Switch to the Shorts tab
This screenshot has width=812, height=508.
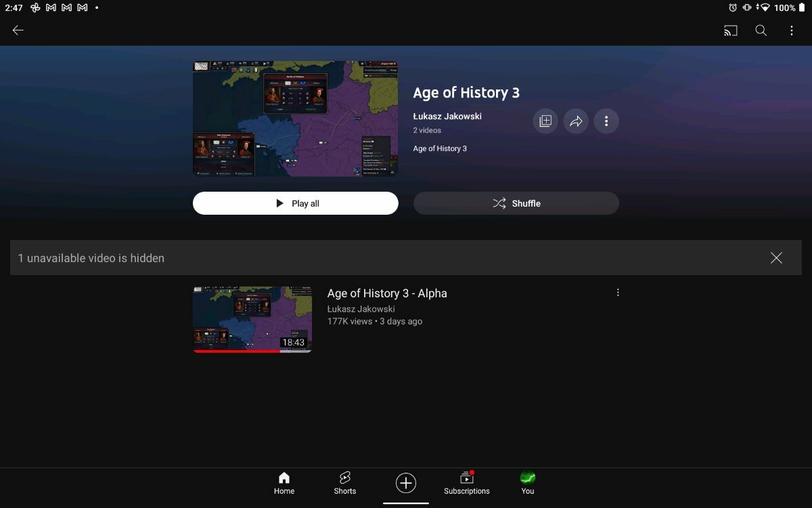(x=345, y=484)
